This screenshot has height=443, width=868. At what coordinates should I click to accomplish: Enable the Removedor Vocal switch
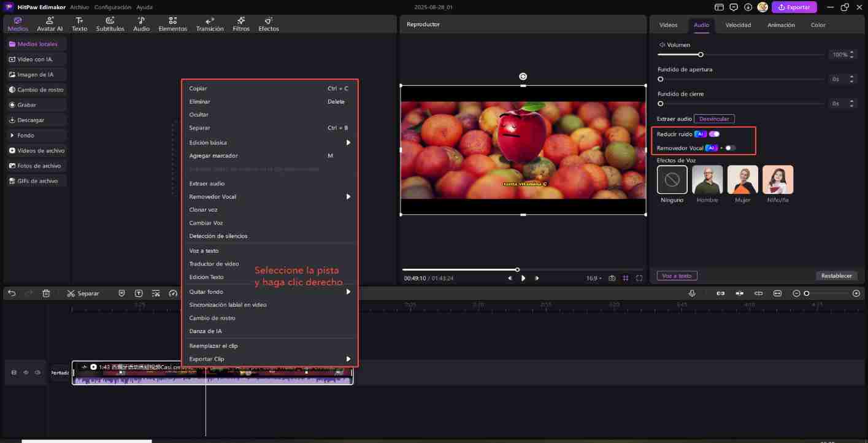(729, 148)
